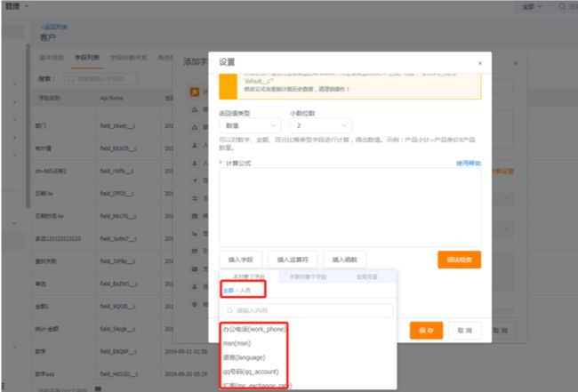Open the 返回值类型 dropdown showing 数值

point(247,127)
